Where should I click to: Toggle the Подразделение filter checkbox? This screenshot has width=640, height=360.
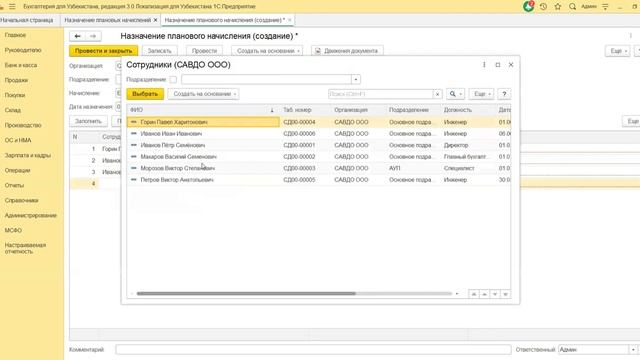[x=173, y=80]
